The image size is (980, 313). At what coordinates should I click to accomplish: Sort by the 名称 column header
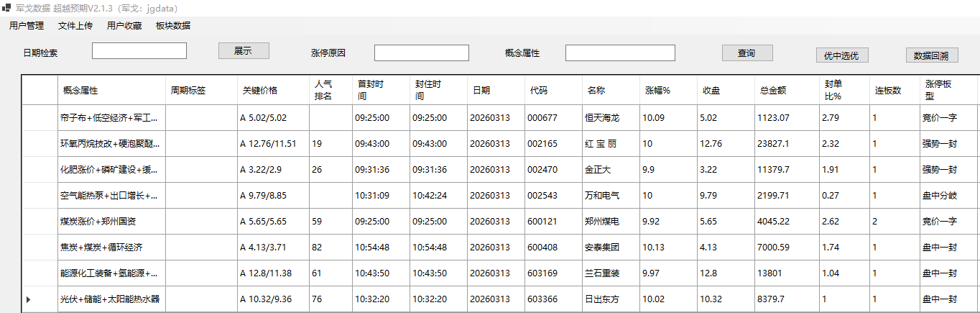coord(611,91)
